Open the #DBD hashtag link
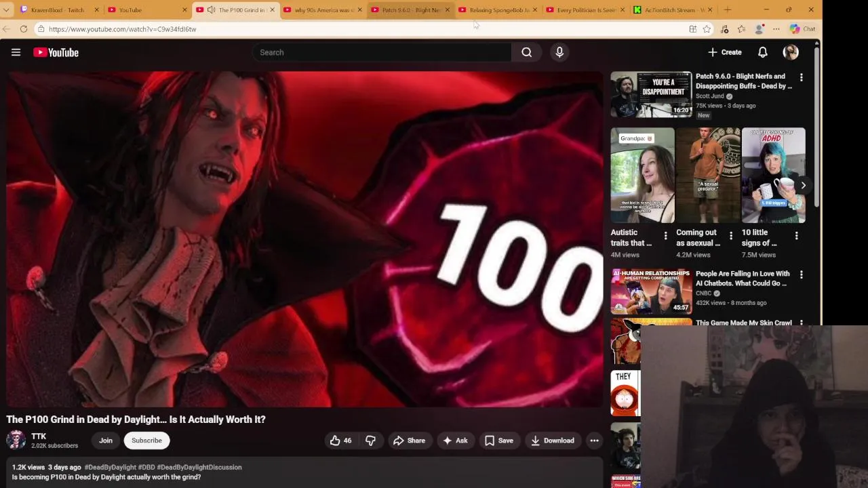The height and width of the screenshot is (488, 868). coord(146,467)
